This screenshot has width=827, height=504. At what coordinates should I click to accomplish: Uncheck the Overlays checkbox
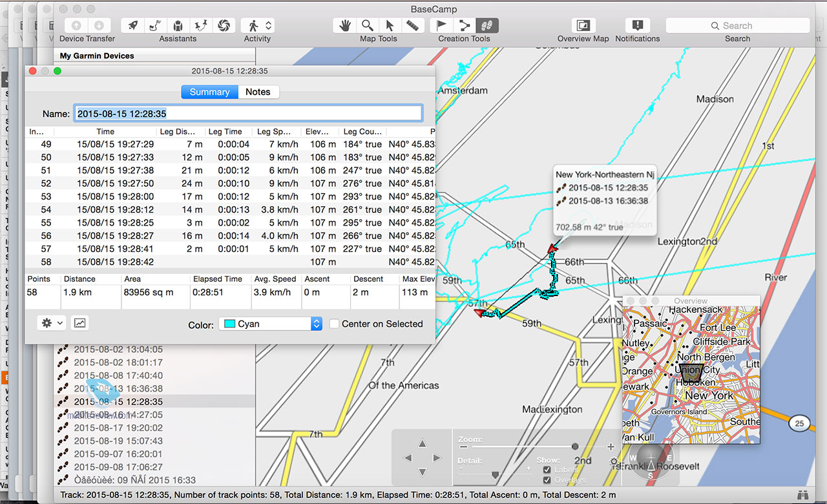(x=547, y=480)
